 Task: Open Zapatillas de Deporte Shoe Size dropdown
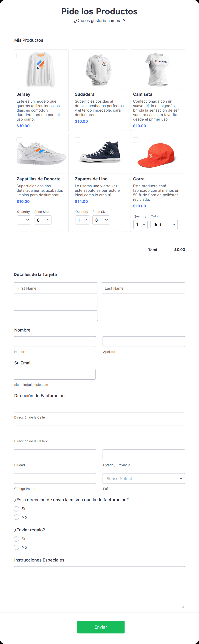43,220
